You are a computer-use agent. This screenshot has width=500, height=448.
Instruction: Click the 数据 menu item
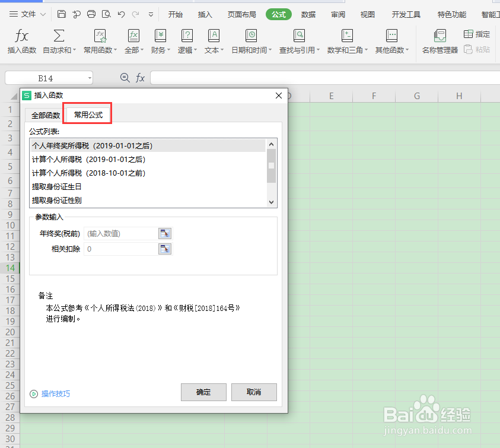308,14
